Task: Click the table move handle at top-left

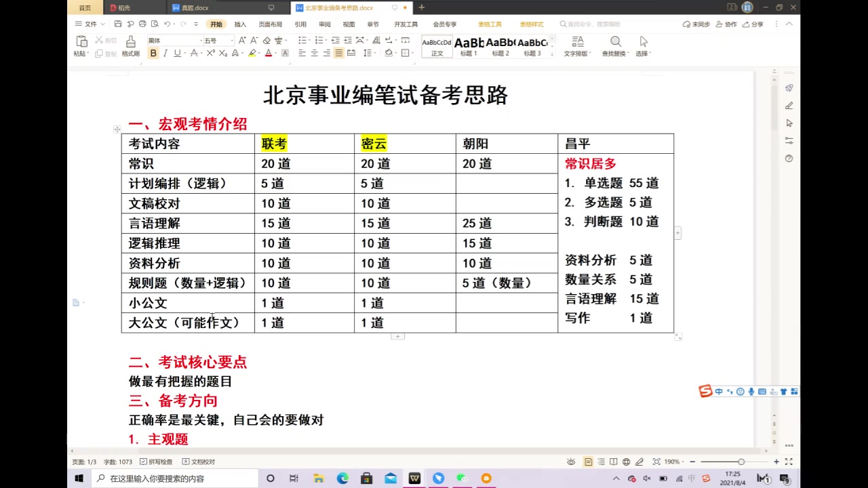Action: click(117, 129)
